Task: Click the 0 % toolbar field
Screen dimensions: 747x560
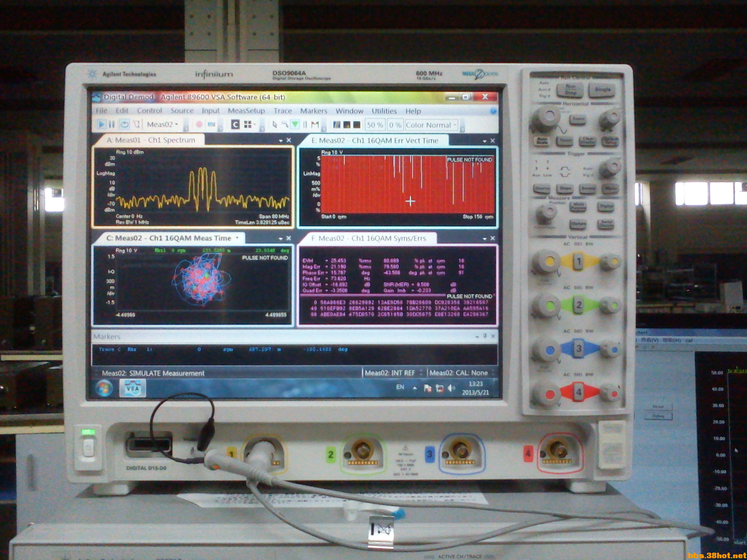Action: point(395,125)
